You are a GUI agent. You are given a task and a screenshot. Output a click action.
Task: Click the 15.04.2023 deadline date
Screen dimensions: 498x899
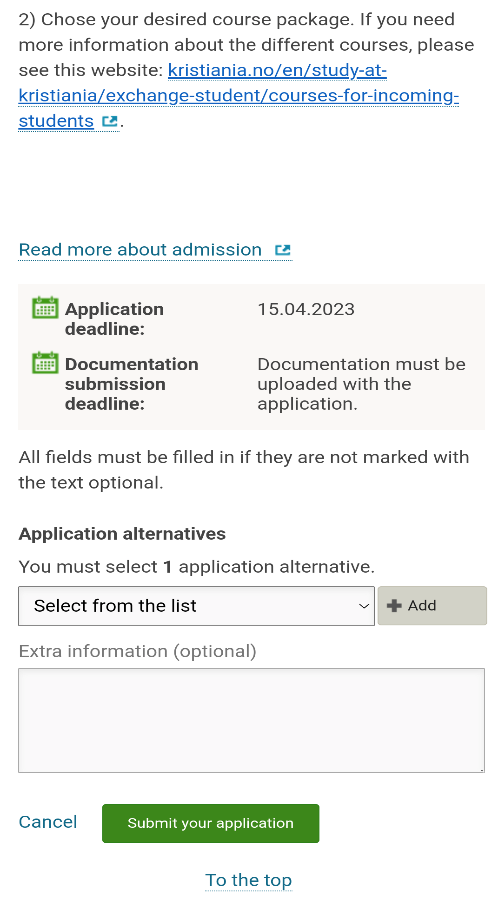click(x=306, y=310)
